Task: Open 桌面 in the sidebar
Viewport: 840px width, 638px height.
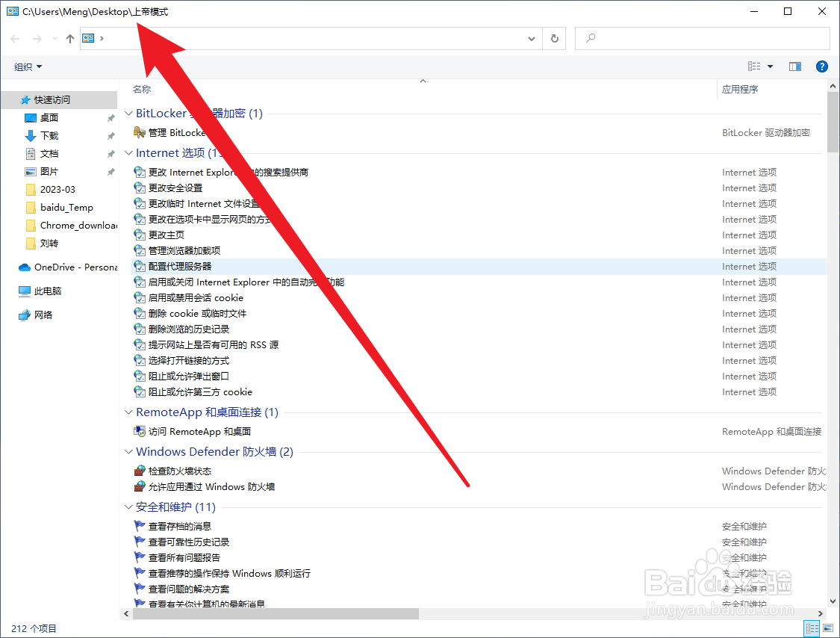Action: [x=49, y=117]
